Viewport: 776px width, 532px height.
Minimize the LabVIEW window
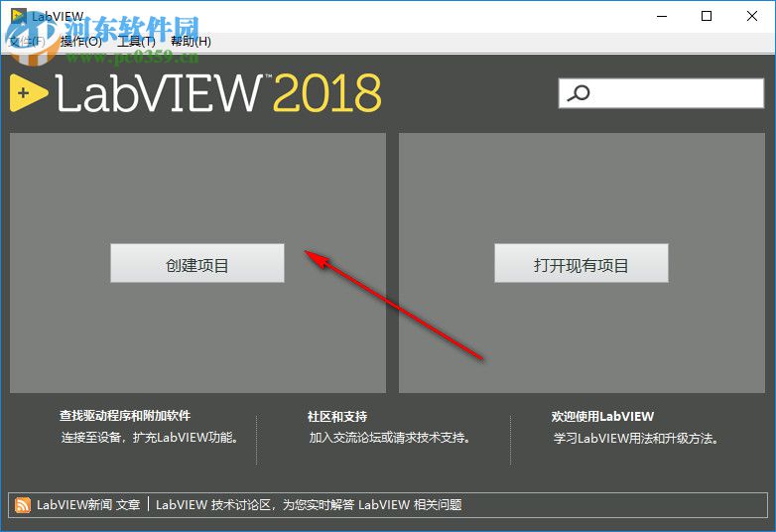pos(662,16)
